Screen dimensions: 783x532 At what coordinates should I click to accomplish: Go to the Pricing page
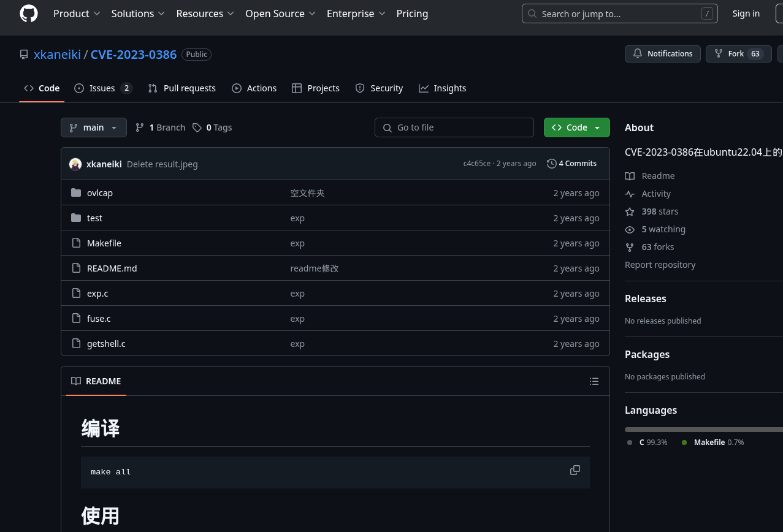[412, 13]
